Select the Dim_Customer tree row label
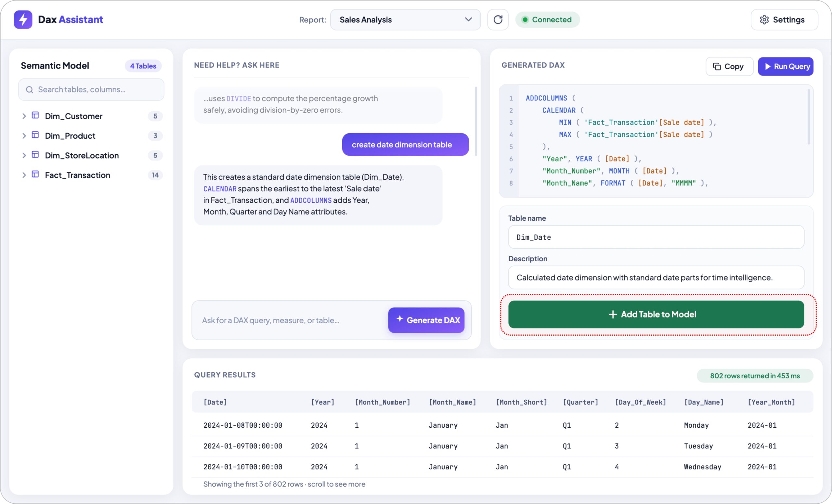Image resolution: width=832 pixels, height=504 pixels. (73, 116)
